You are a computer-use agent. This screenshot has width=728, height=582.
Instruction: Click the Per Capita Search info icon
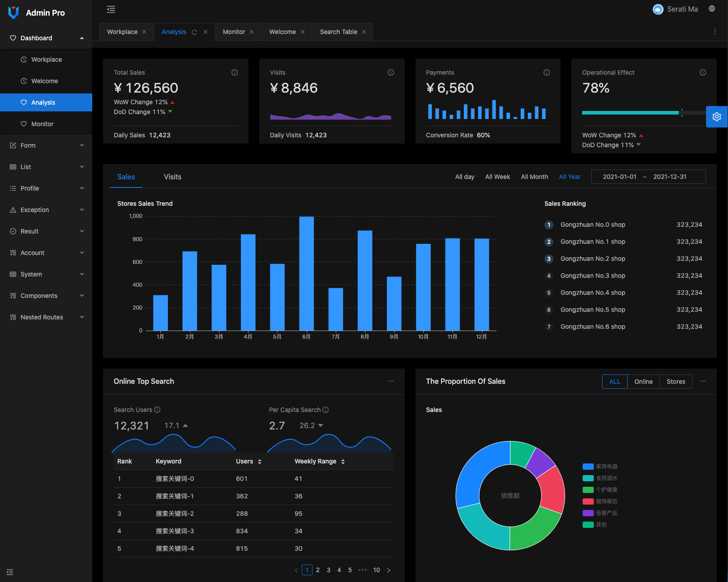click(325, 410)
